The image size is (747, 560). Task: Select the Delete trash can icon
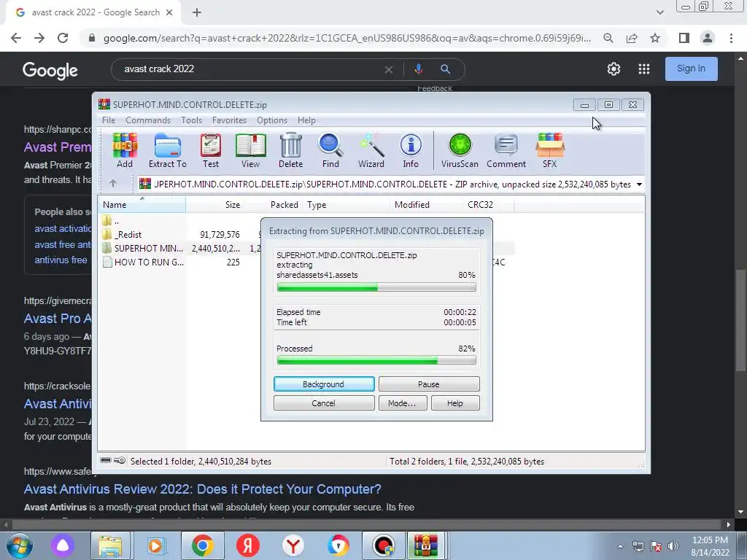pos(290,150)
